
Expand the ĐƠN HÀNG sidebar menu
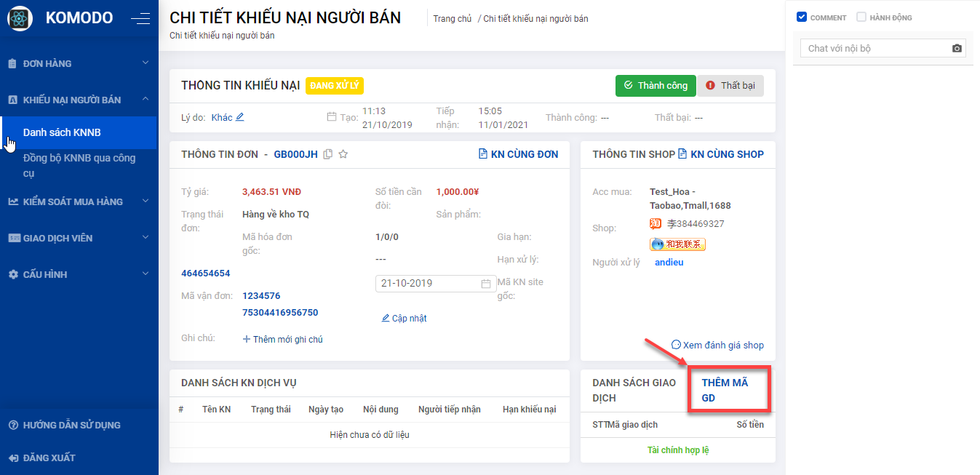click(79, 63)
